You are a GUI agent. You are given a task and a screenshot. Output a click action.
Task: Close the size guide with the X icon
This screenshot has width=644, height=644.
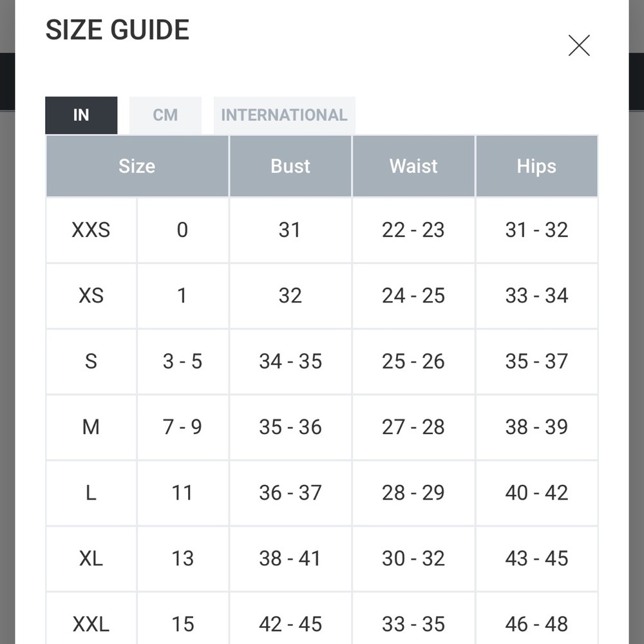click(579, 46)
